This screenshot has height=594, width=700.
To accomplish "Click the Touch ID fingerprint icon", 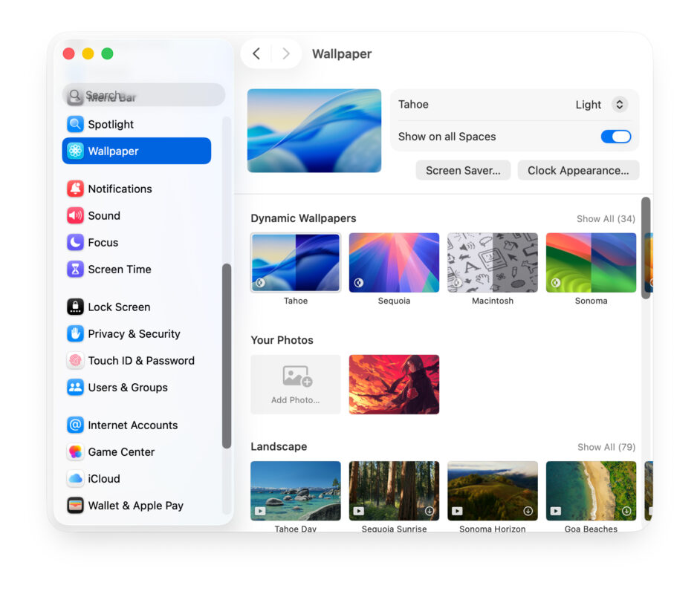I will [x=75, y=360].
